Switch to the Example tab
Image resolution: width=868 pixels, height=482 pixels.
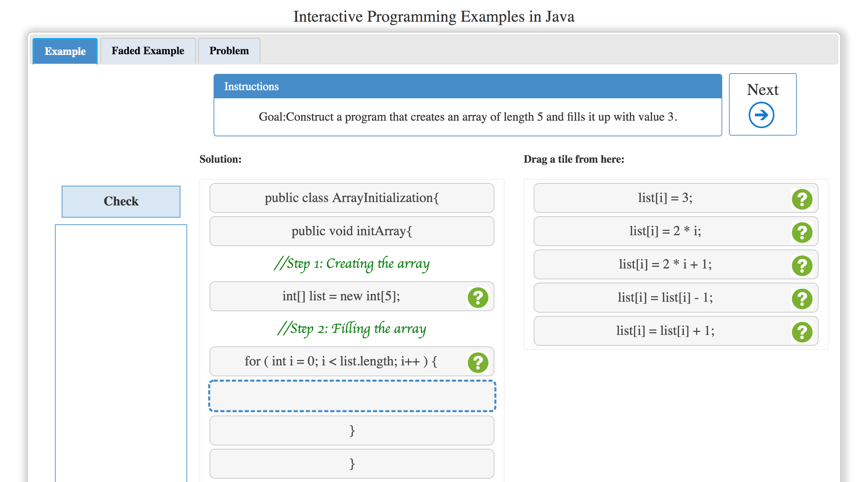[x=65, y=51]
